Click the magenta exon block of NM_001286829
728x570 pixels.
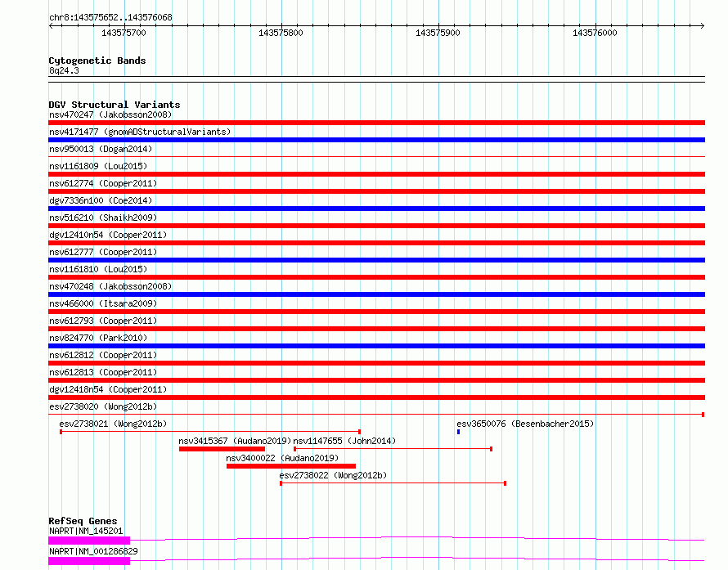[x=89, y=561]
